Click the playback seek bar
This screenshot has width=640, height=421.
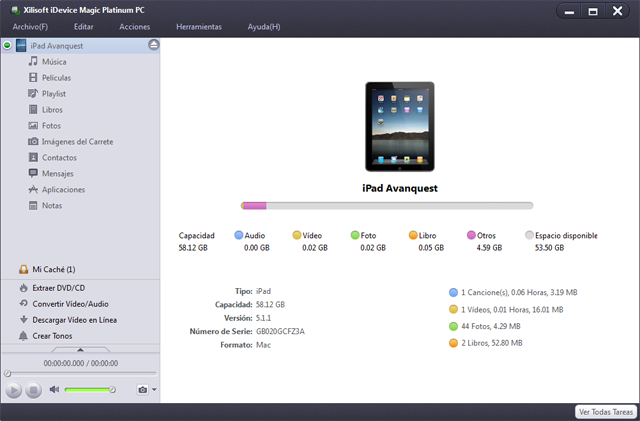(x=81, y=373)
